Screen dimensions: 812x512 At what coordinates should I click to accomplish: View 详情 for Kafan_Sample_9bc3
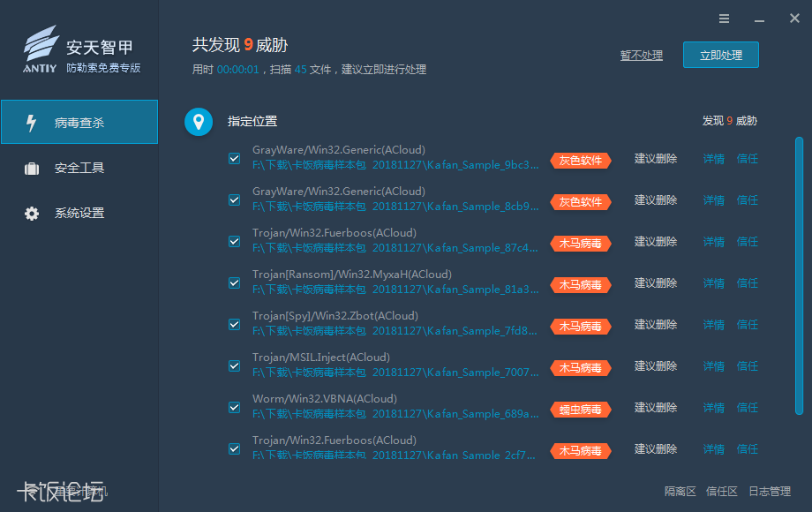(x=714, y=159)
